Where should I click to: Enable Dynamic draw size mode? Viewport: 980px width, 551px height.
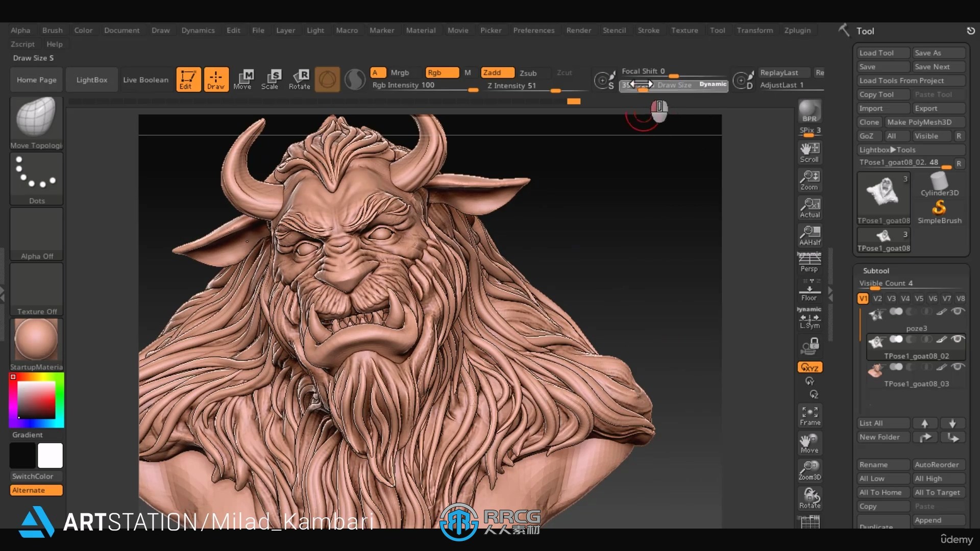tap(712, 84)
